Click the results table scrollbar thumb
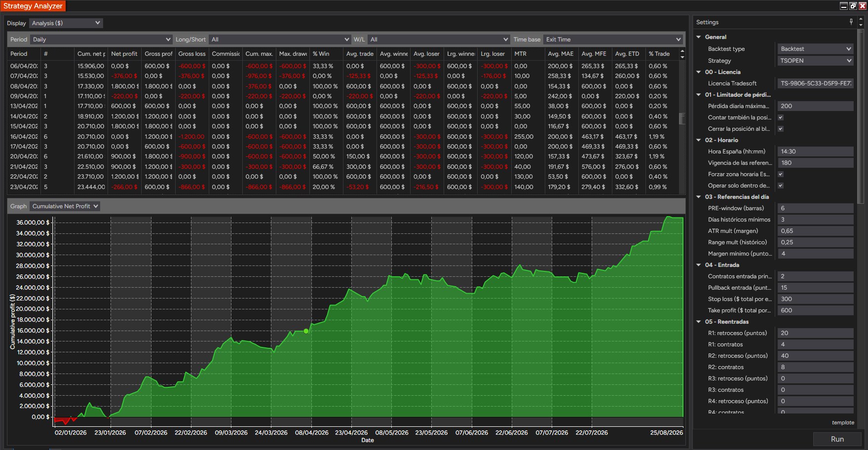The width and height of the screenshot is (868, 450). tap(682, 118)
